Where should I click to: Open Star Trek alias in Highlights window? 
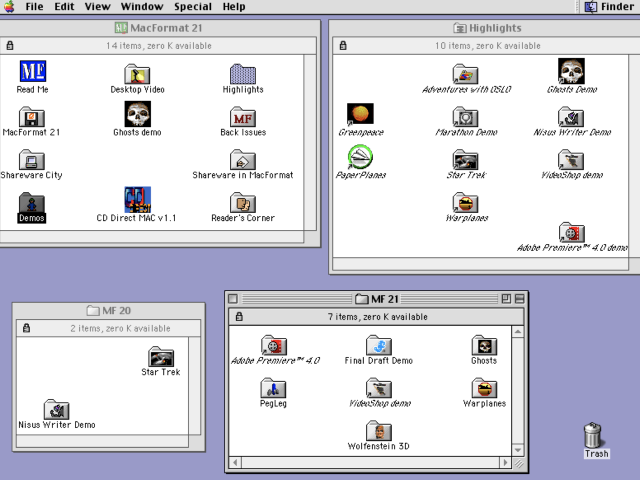tap(465, 160)
